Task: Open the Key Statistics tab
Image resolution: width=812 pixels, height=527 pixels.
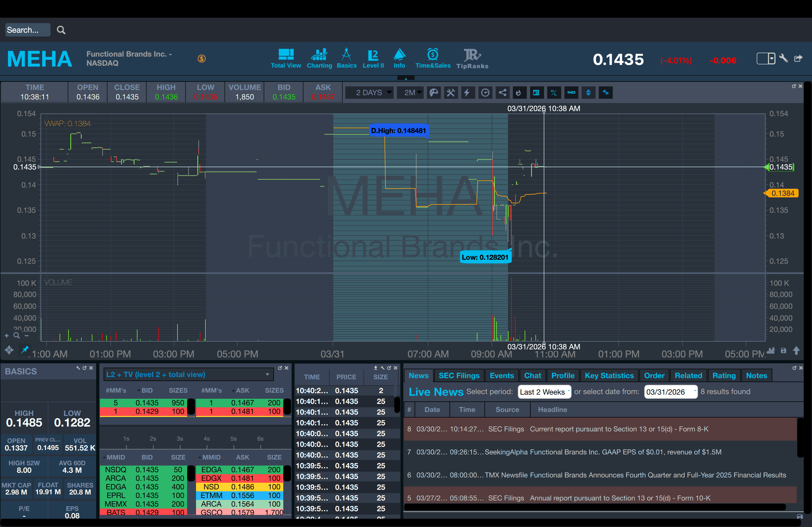Action: click(609, 376)
